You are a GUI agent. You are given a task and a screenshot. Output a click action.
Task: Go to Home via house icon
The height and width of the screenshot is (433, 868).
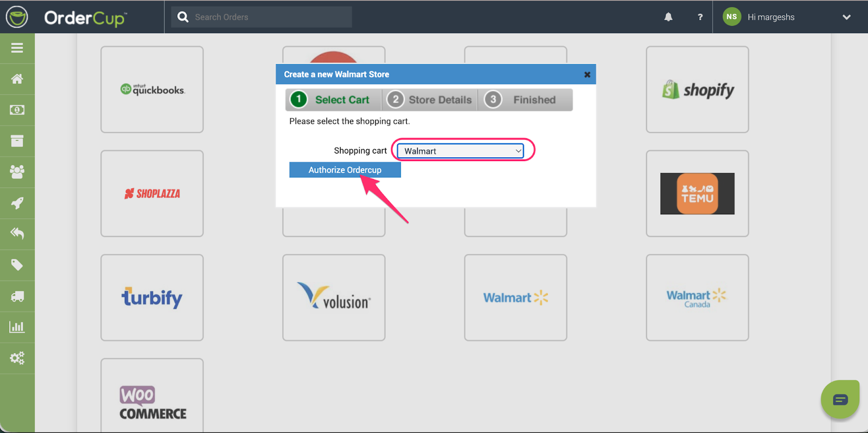(x=17, y=79)
